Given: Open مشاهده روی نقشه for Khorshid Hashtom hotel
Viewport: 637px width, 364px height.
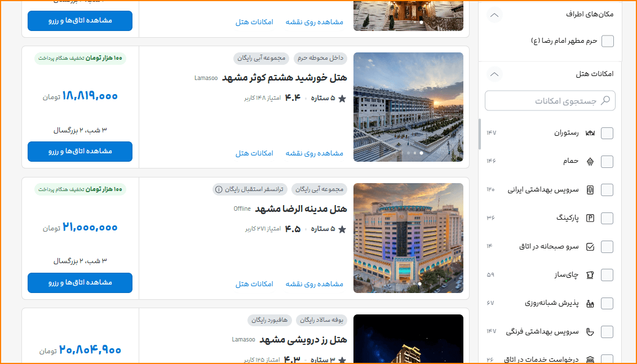Looking at the screenshot, I should tap(314, 153).
